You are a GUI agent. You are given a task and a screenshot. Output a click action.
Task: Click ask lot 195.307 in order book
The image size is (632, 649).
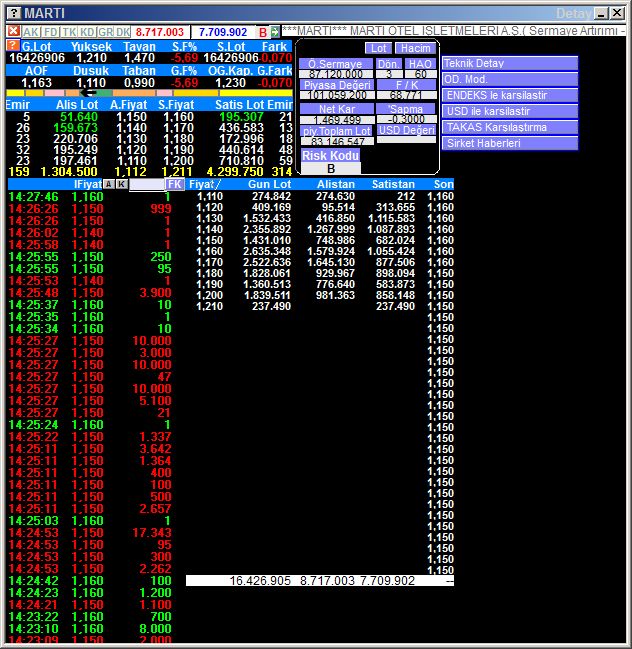(x=241, y=117)
